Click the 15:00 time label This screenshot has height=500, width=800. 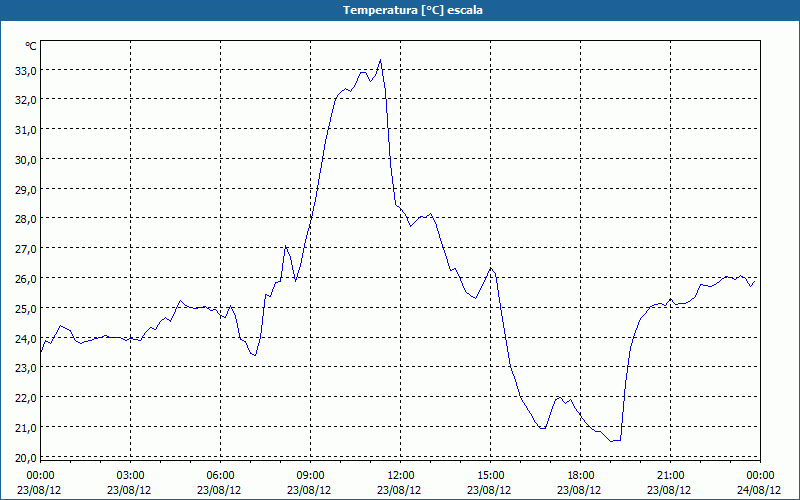pyautogui.click(x=490, y=476)
